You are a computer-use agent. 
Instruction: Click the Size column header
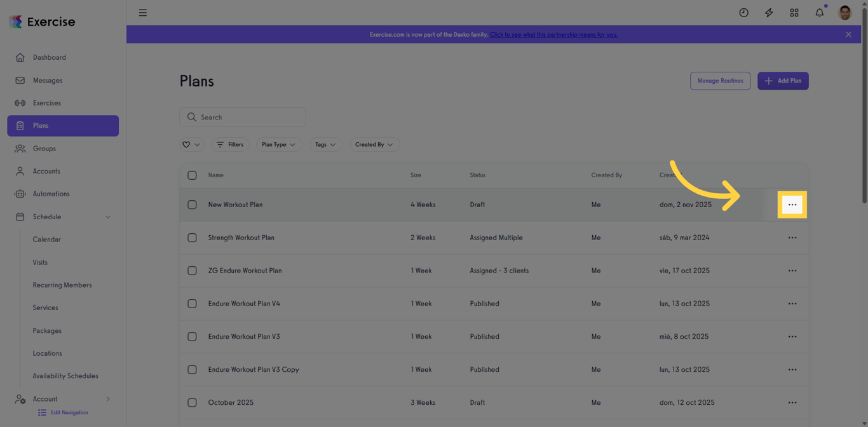point(416,175)
